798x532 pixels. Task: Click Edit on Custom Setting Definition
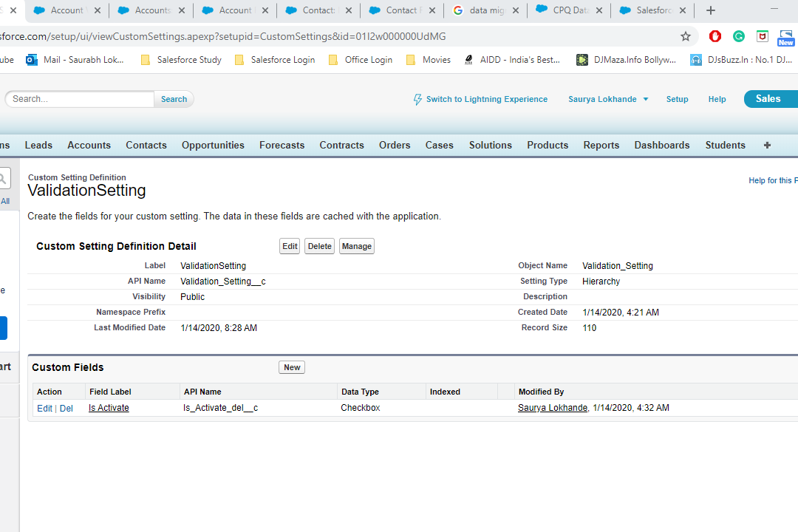tap(290, 246)
